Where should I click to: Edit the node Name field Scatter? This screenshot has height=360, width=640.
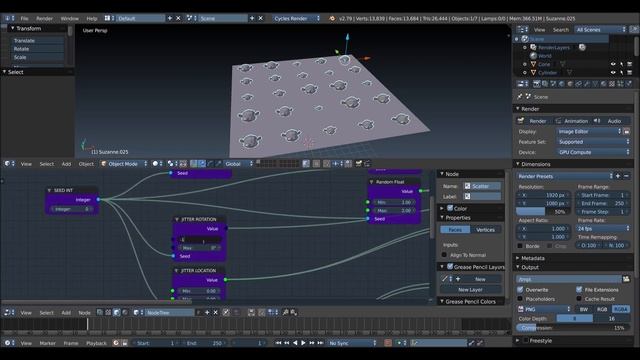click(482, 186)
